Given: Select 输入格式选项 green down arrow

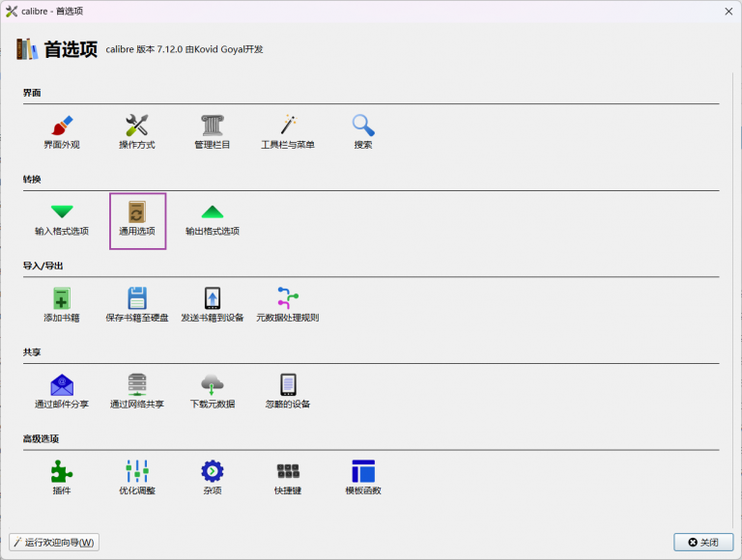Looking at the screenshot, I should pyautogui.click(x=62, y=212).
